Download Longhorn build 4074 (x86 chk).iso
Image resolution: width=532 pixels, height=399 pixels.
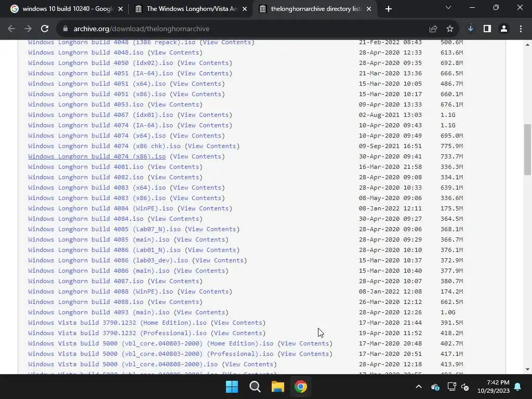click(104, 146)
